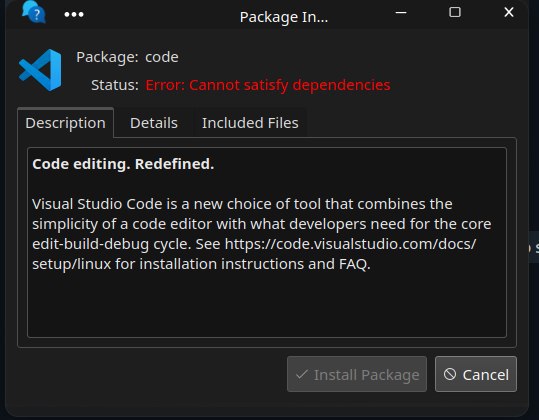Open the three-dot more actions menu
Viewport: 539px width, 420px height.
(x=74, y=14)
